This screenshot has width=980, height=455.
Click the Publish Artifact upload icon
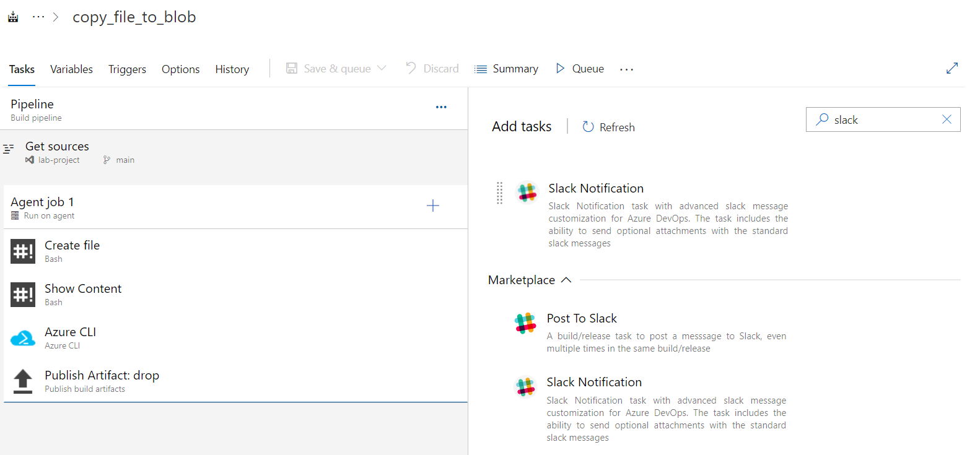(23, 381)
